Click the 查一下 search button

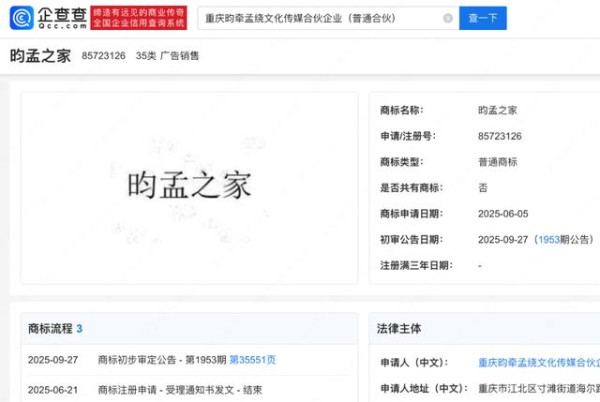(482, 18)
